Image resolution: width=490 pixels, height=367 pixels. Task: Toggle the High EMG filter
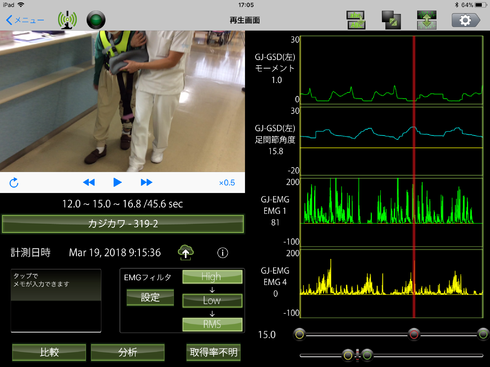pos(212,277)
